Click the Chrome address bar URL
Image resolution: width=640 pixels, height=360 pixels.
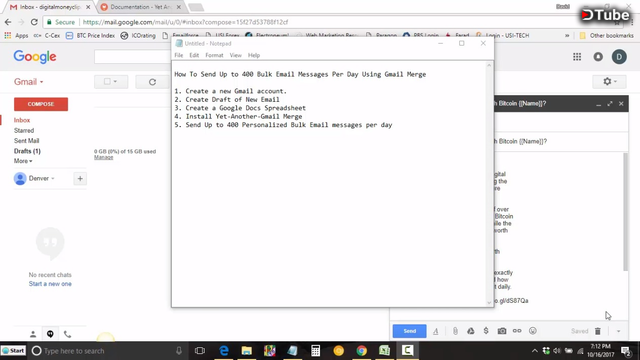[x=185, y=22]
